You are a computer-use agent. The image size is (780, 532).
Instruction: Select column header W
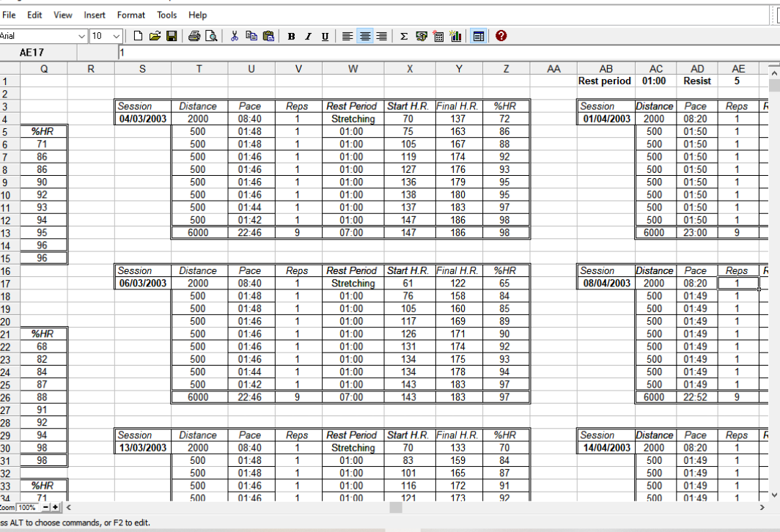pos(353,69)
